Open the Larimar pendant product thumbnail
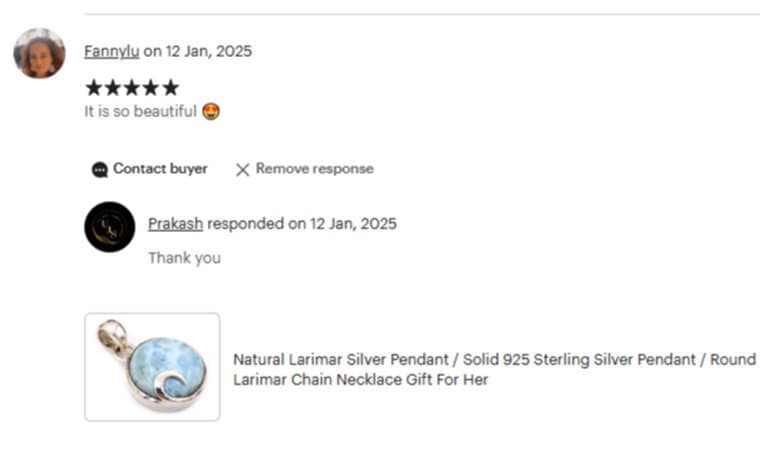The width and height of the screenshot is (760, 468). [x=152, y=367]
